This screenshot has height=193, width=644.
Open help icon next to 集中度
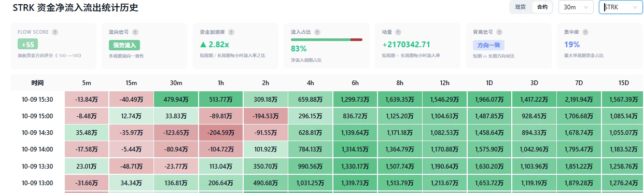pyautogui.click(x=586, y=32)
